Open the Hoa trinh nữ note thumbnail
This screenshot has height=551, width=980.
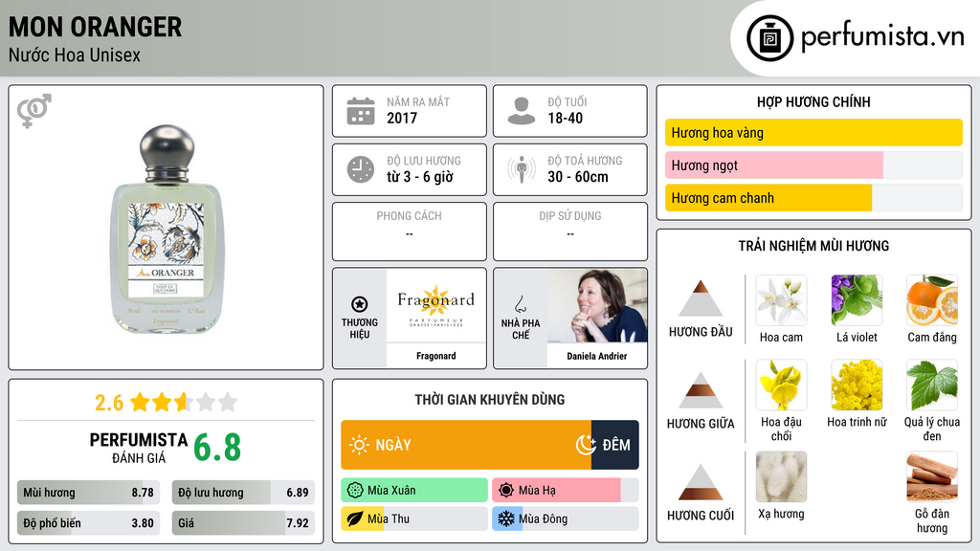857,385
